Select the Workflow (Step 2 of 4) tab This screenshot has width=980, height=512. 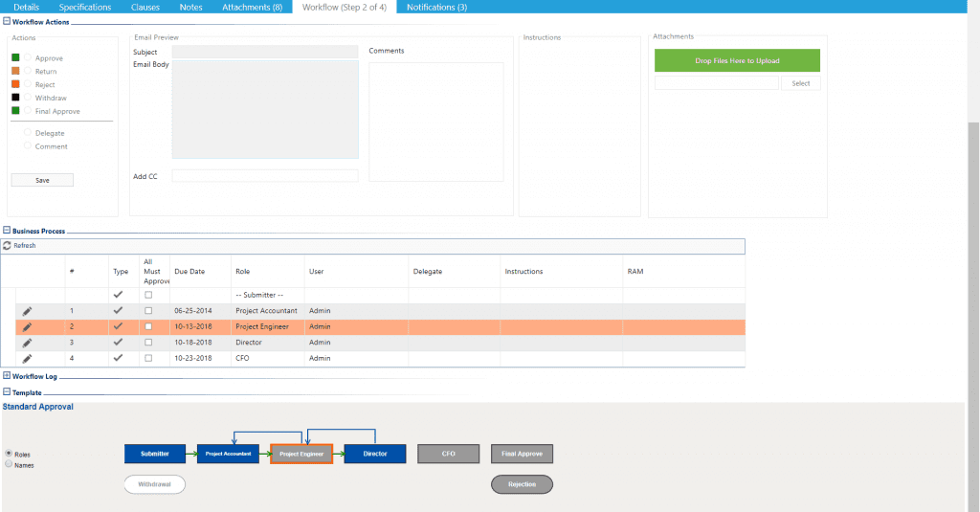(x=345, y=7)
